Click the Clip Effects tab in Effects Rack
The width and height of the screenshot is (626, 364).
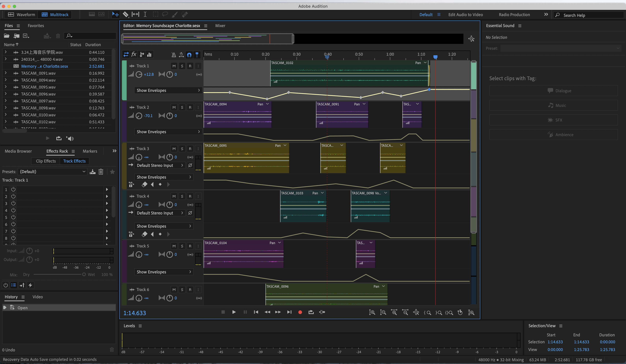pyautogui.click(x=46, y=161)
